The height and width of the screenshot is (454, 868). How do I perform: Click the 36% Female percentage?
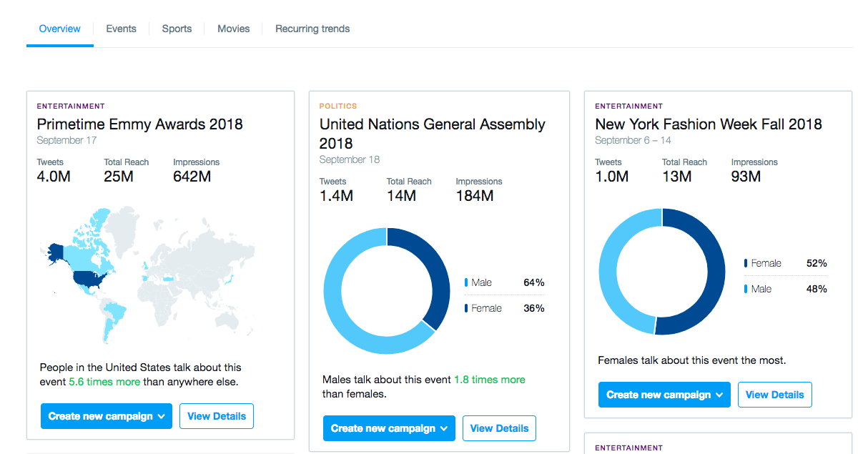[534, 308]
